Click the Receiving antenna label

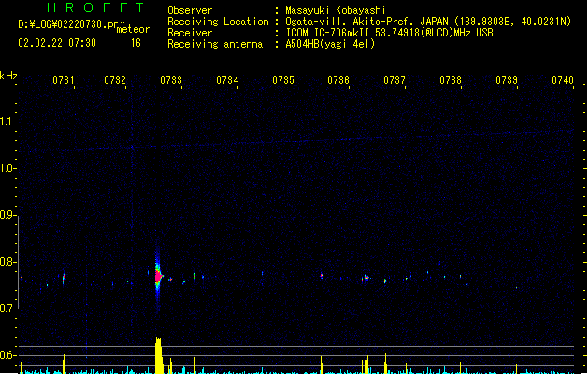(x=215, y=44)
